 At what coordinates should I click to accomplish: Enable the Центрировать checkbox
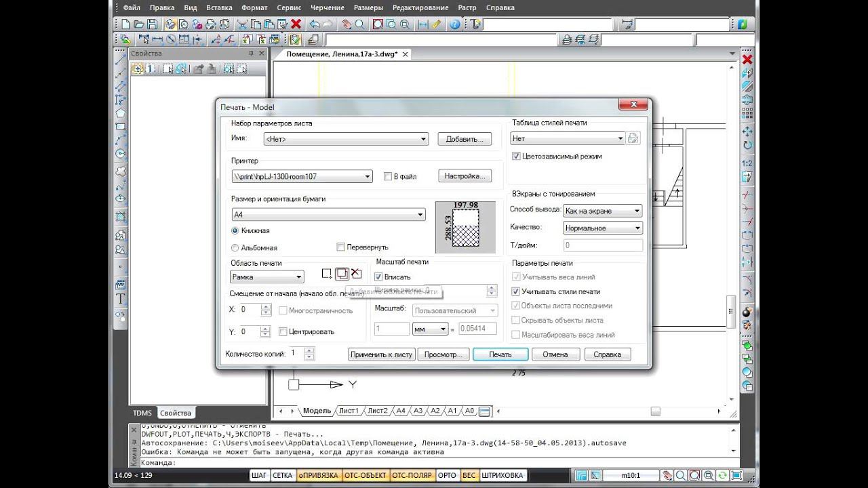click(x=283, y=331)
